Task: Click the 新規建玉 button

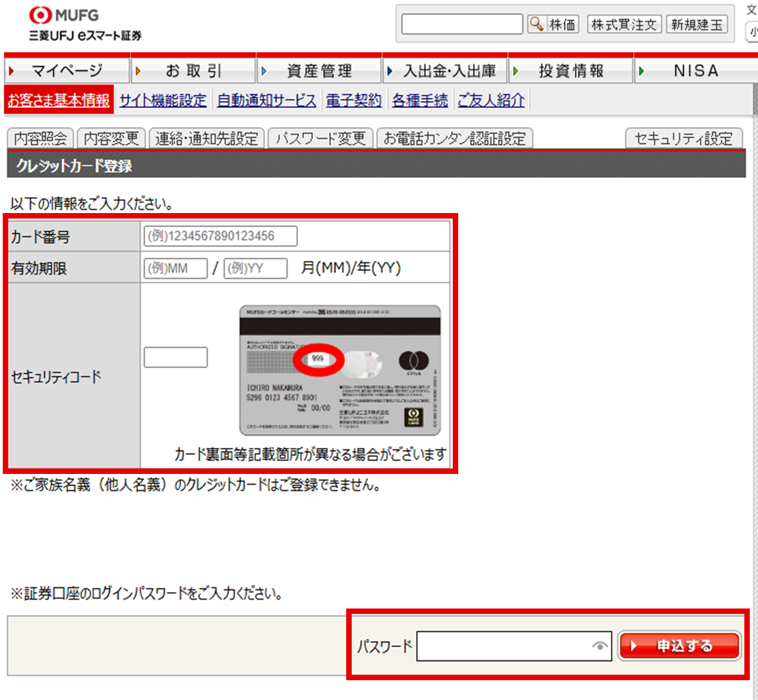Action: point(697,24)
